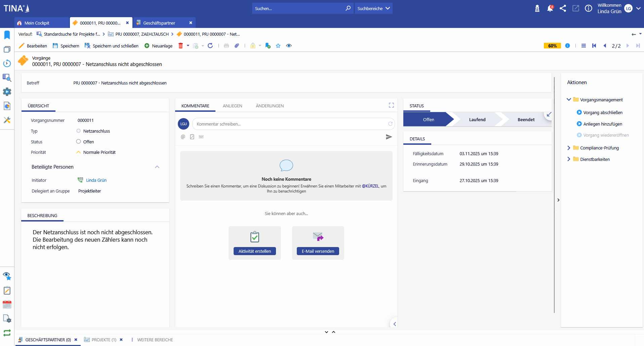The image size is (644, 346).
Task: Open the Suchbereiche dropdown
Action: (x=373, y=8)
